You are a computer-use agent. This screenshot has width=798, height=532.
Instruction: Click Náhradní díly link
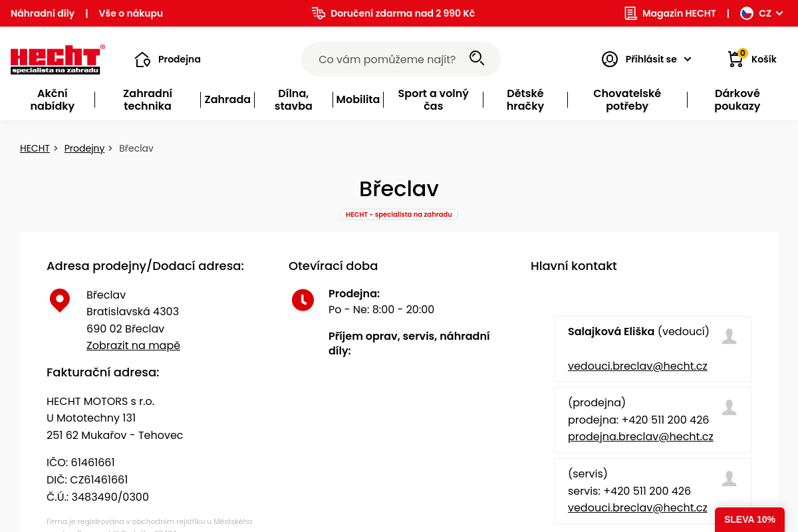43,13
